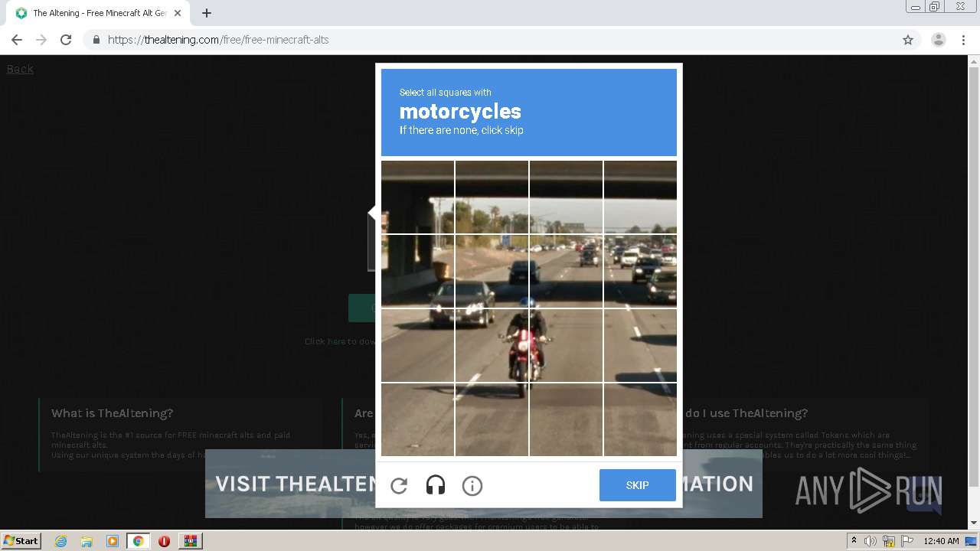Open Action Center flag icon
This screenshot has height=551, width=980.
[x=906, y=541]
